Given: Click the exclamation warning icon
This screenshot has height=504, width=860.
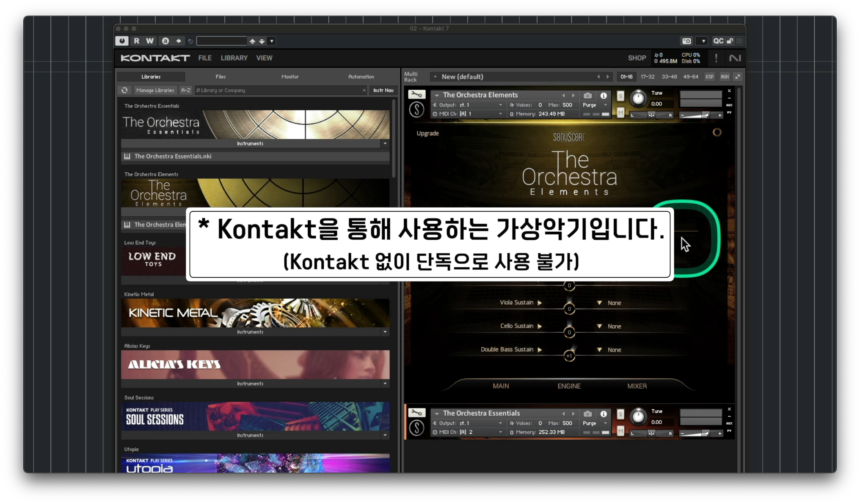Looking at the screenshot, I should coord(716,58).
